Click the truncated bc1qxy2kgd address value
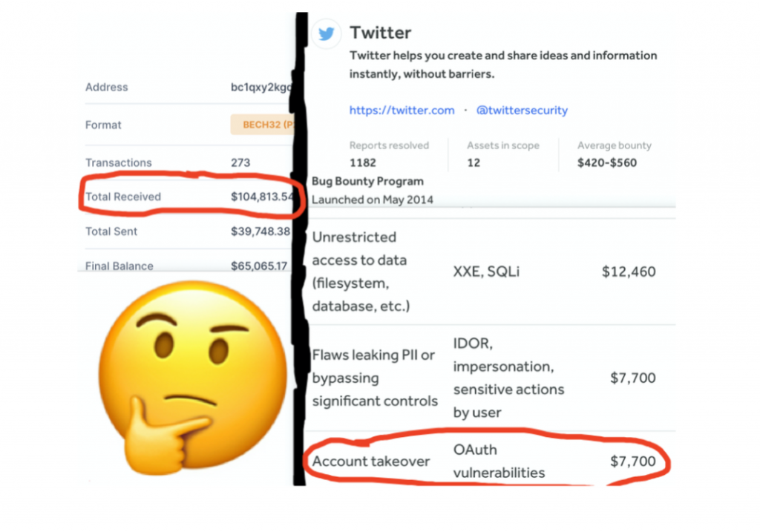760x532 pixels. (262, 88)
